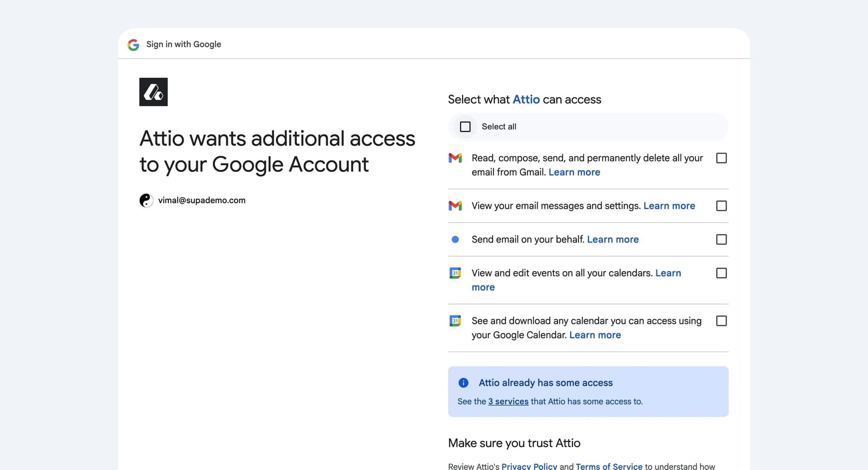Click the Attio app logo
The width and height of the screenshot is (868, 470).
[x=153, y=92]
